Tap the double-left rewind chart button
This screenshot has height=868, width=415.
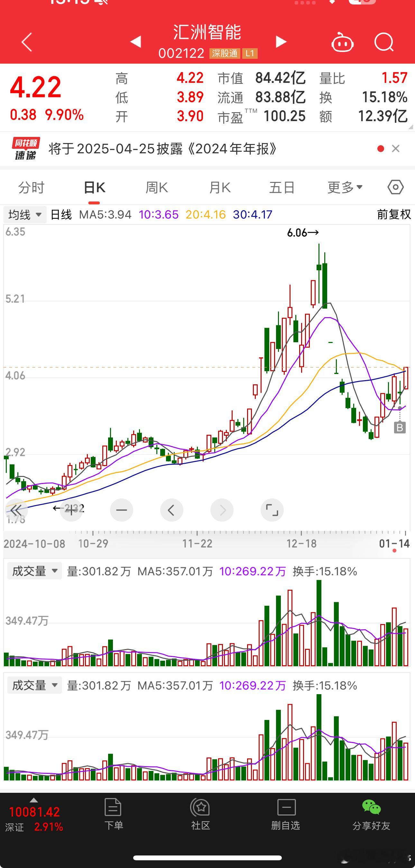coord(16,510)
